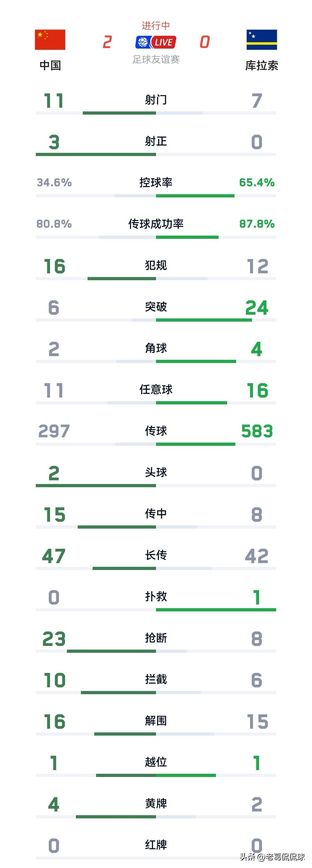Click the 扑救 saves label
This screenshot has height=868, width=312.
156,597
